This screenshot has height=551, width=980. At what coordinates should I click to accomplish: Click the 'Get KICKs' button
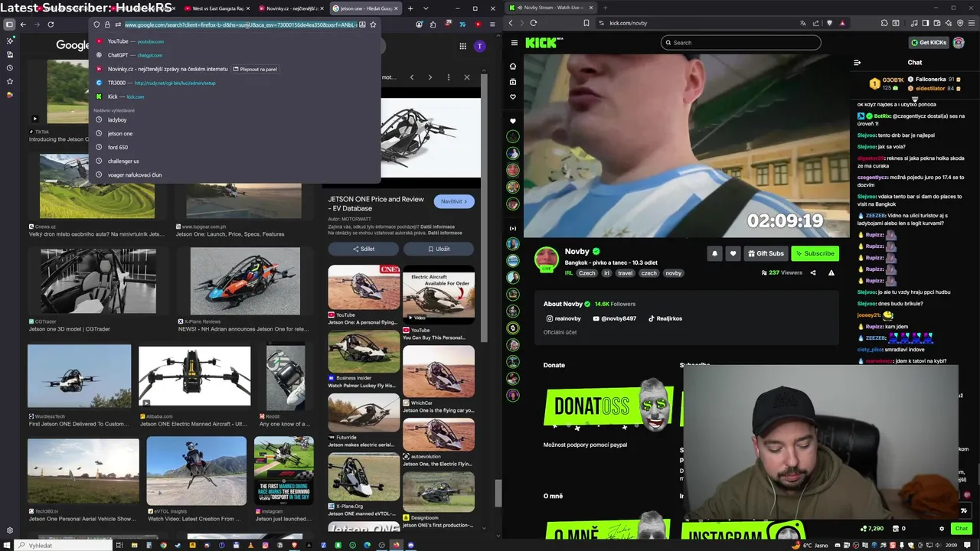(929, 43)
